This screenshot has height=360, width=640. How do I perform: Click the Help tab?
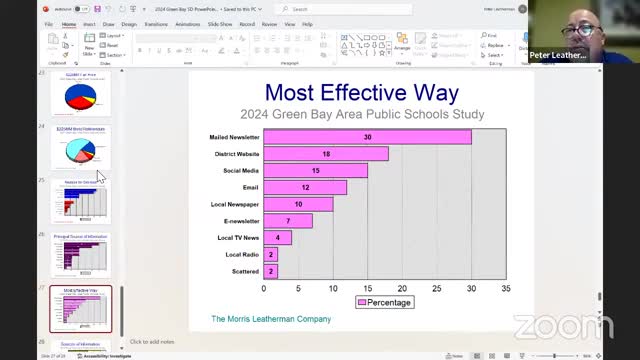pos(307,24)
